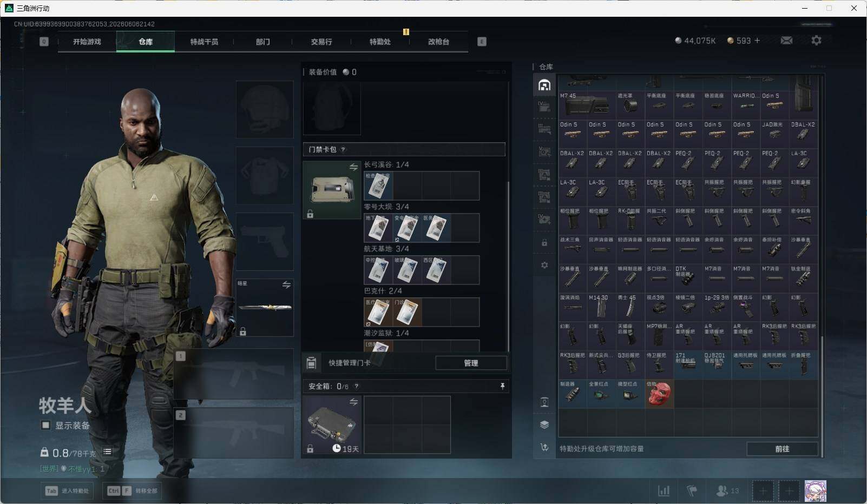This screenshot has width=867, height=504.
Task: Click the flag icon in bottom bar
Action: [692, 490]
